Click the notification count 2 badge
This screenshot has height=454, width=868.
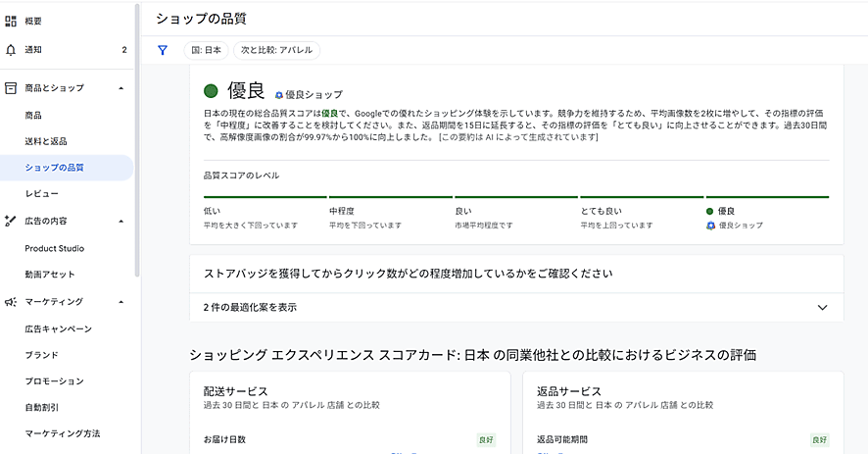124,50
